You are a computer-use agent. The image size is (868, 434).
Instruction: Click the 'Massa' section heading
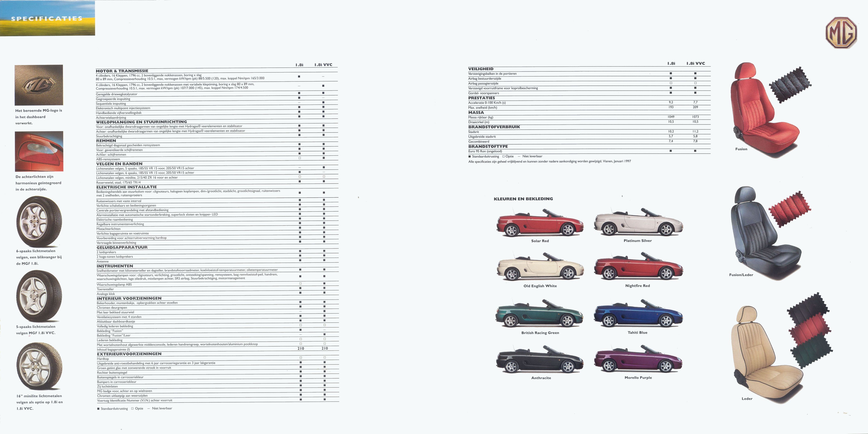coord(476,113)
